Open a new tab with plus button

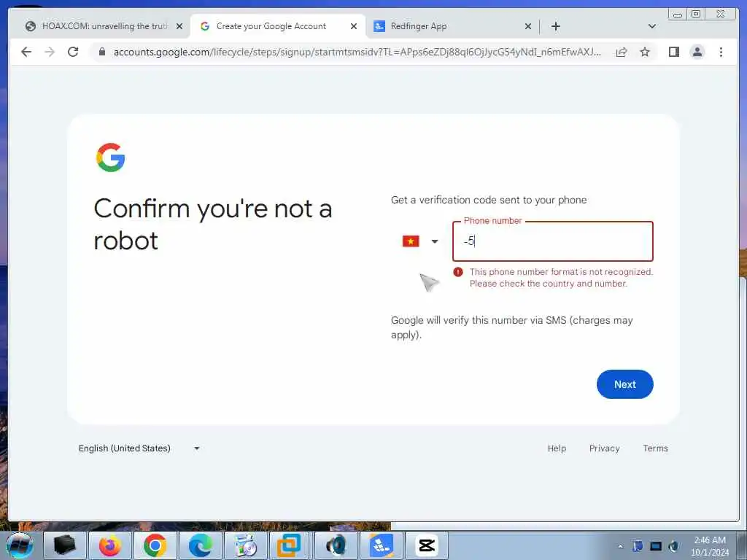coord(555,26)
